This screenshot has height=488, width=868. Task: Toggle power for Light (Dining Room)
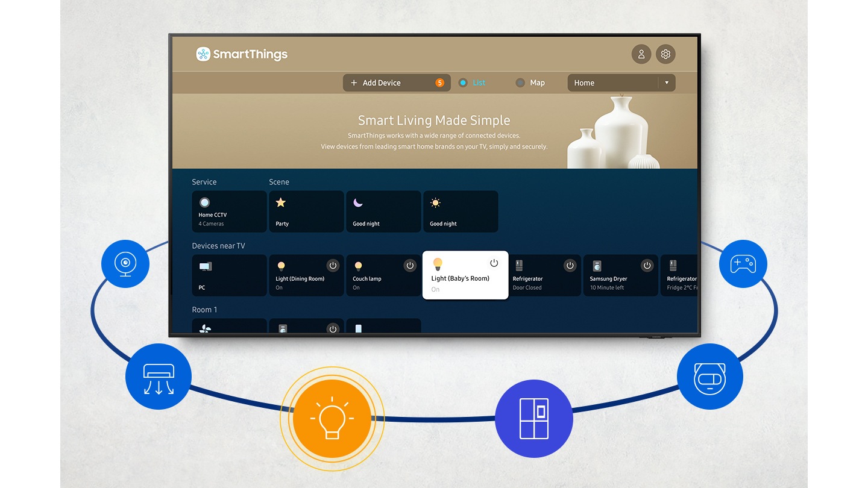pyautogui.click(x=333, y=265)
